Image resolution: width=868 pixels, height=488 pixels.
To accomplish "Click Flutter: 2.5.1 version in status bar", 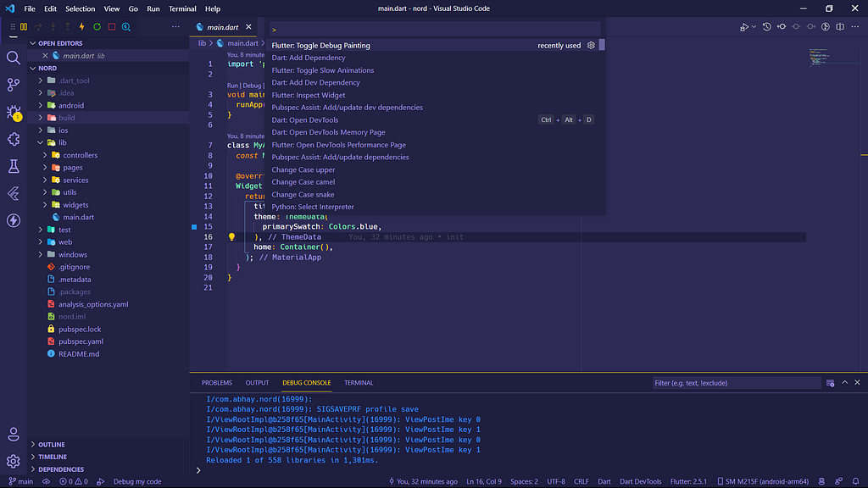I will coord(688,481).
